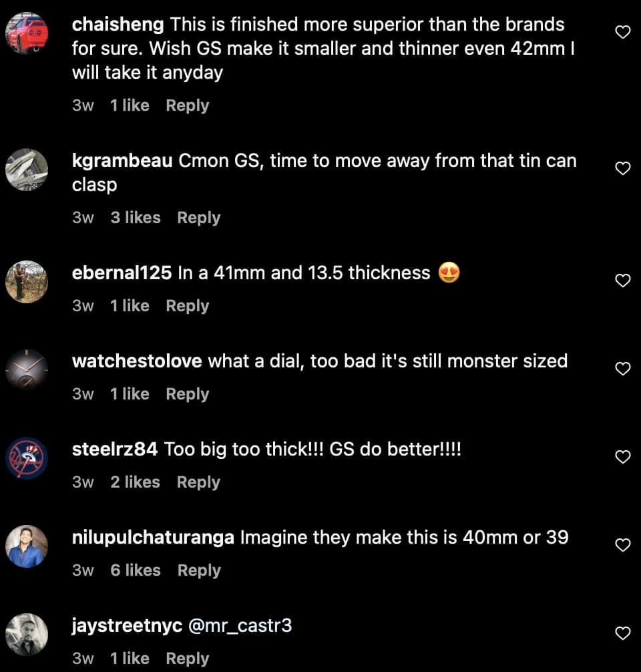This screenshot has height=672, width=641.
Task: Like chaisheng's comment with the heart
Action: point(622,32)
